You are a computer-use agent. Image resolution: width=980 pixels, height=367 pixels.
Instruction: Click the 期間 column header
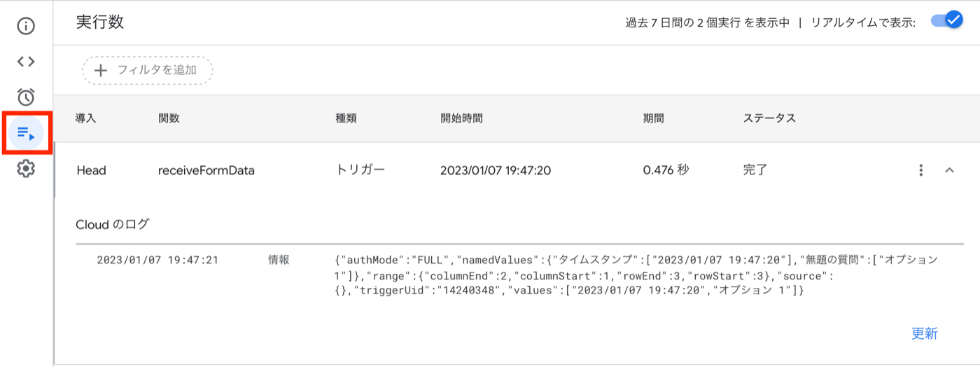654,118
